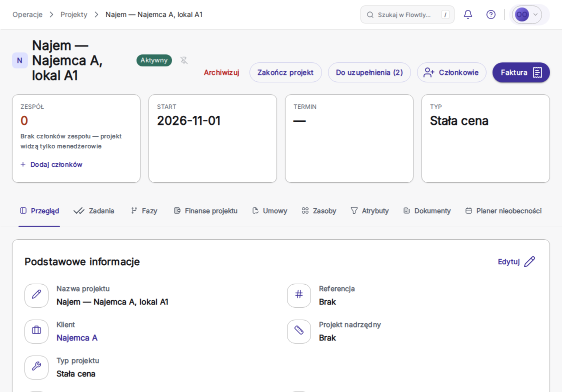Switch to the Zadania tab
562x392 pixels.
(94, 211)
